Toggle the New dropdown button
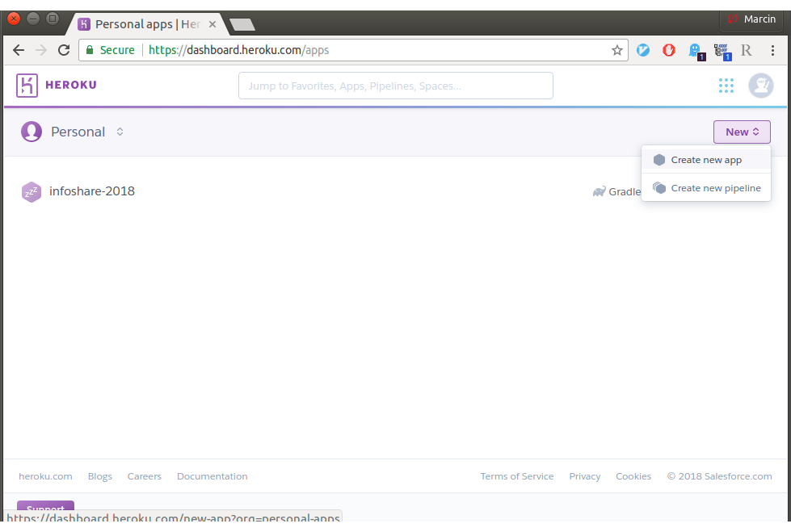This screenshot has height=532, width=791. [742, 132]
